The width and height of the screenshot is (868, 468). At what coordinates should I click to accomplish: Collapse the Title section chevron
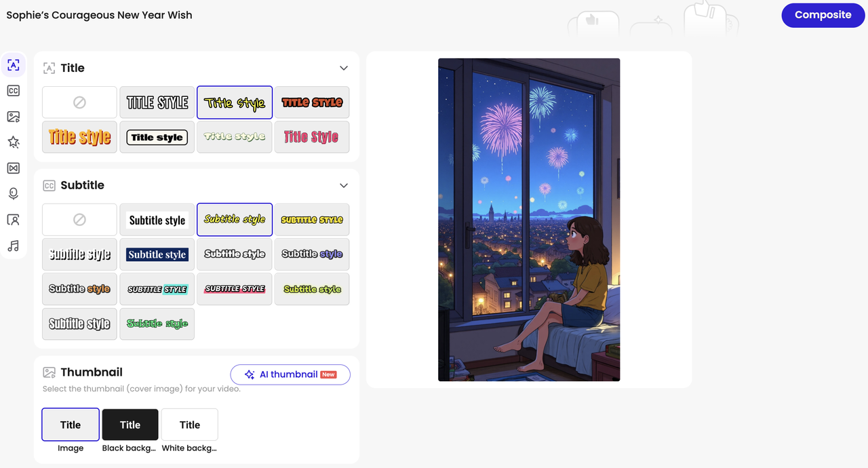tap(344, 68)
